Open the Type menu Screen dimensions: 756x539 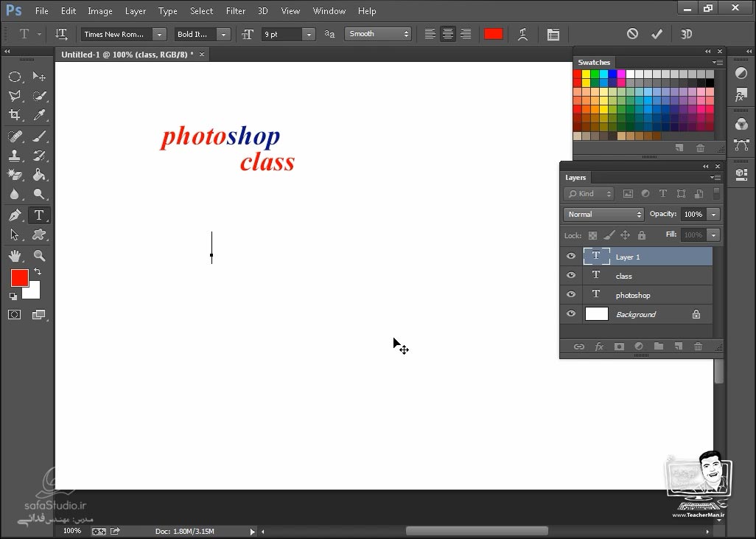pyautogui.click(x=168, y=10)
